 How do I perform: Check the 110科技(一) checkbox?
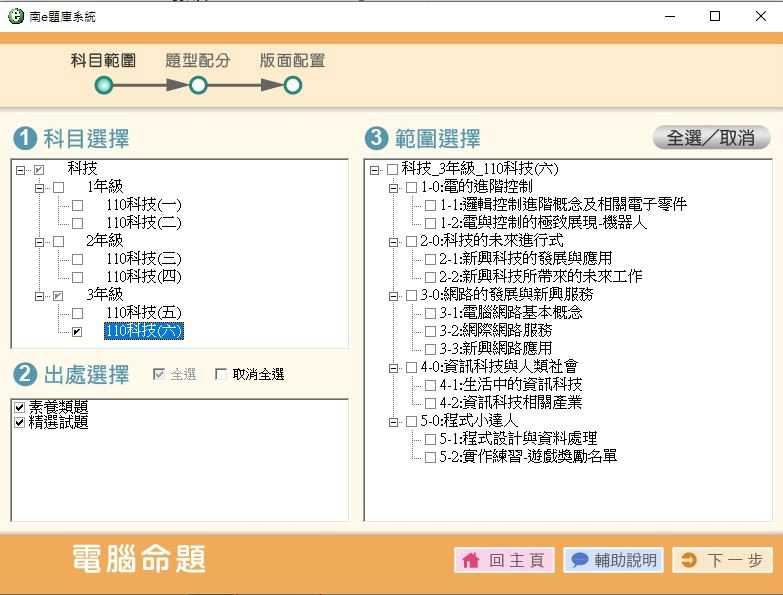[x=77, y=206]
